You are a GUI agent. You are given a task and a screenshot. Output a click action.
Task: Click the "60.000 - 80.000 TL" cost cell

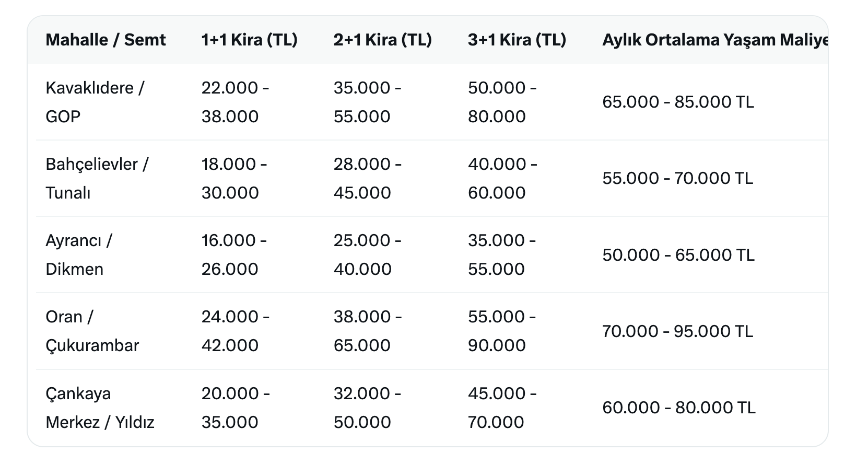(678, 408)
